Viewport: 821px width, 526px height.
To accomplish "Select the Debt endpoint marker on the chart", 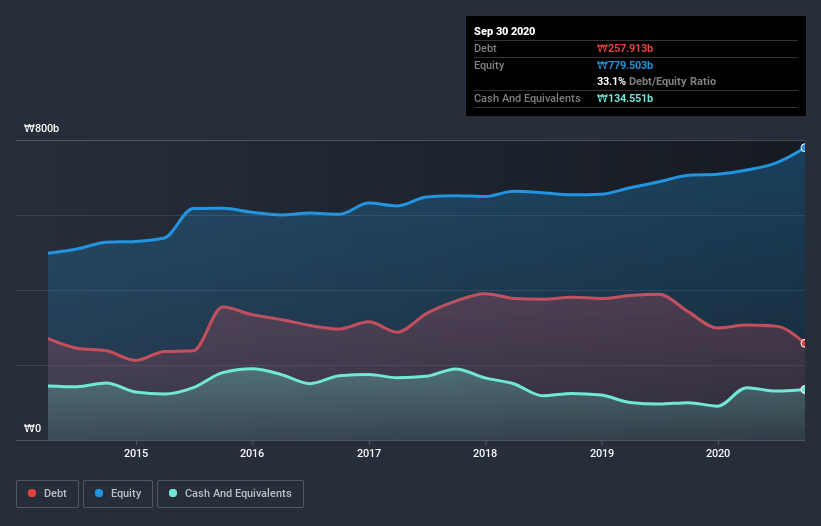I will coord(804,343).
